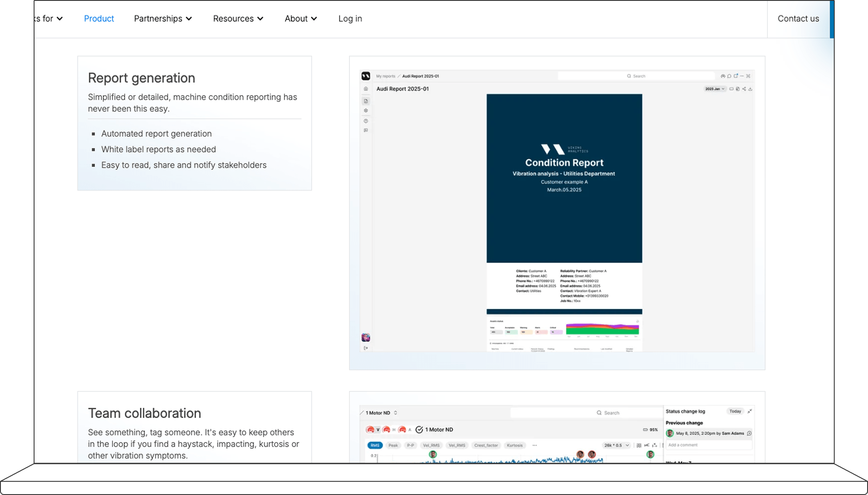Click the home icon in report sidebar
Screen dimensions: 868x495
pos(366,89)
